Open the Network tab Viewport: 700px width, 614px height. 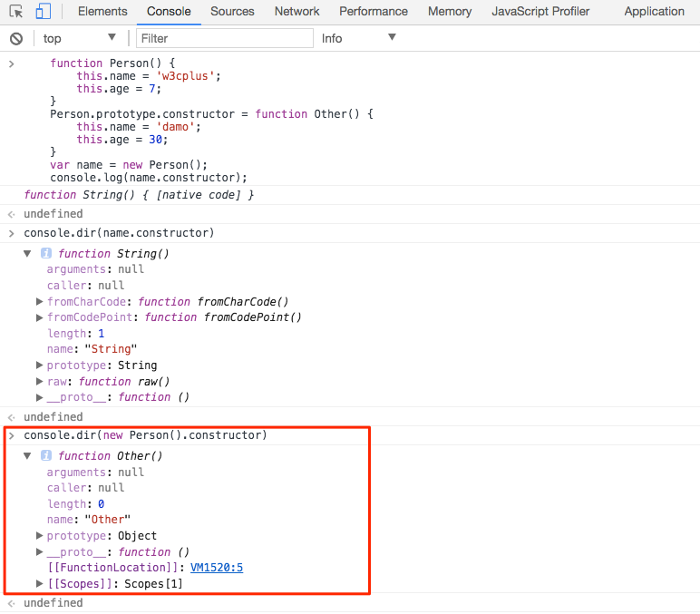point(297,12)
